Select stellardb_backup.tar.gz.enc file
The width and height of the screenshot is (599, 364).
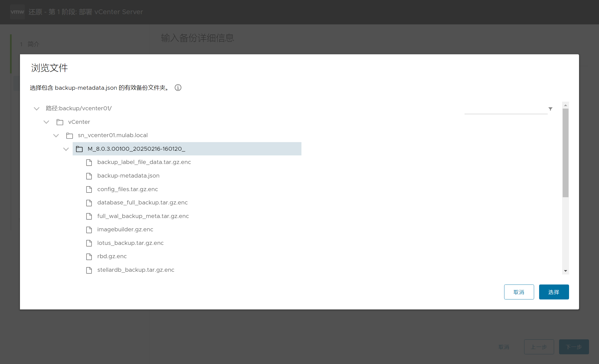pos(136,270)
